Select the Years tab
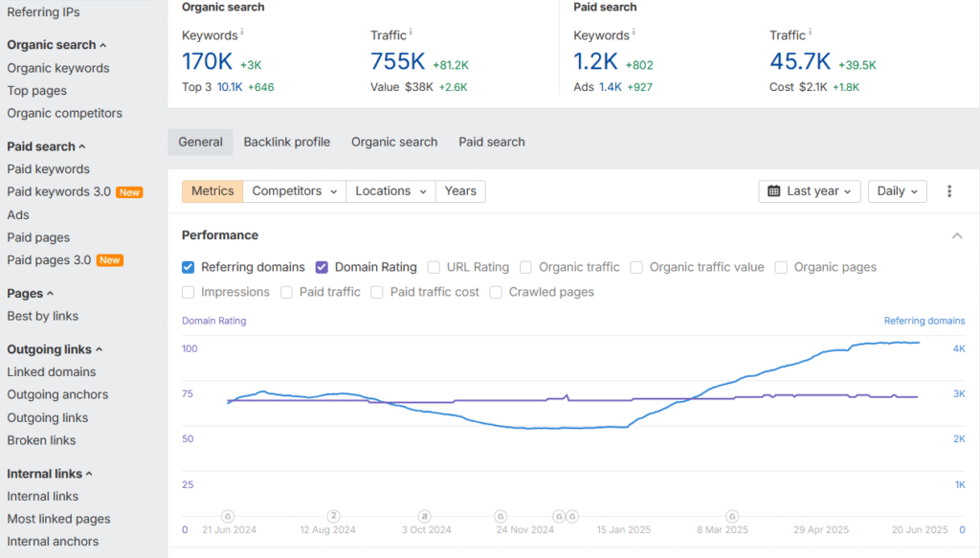Image resolution: width=980 pixels, height=558 pixels. click(460, 191)
